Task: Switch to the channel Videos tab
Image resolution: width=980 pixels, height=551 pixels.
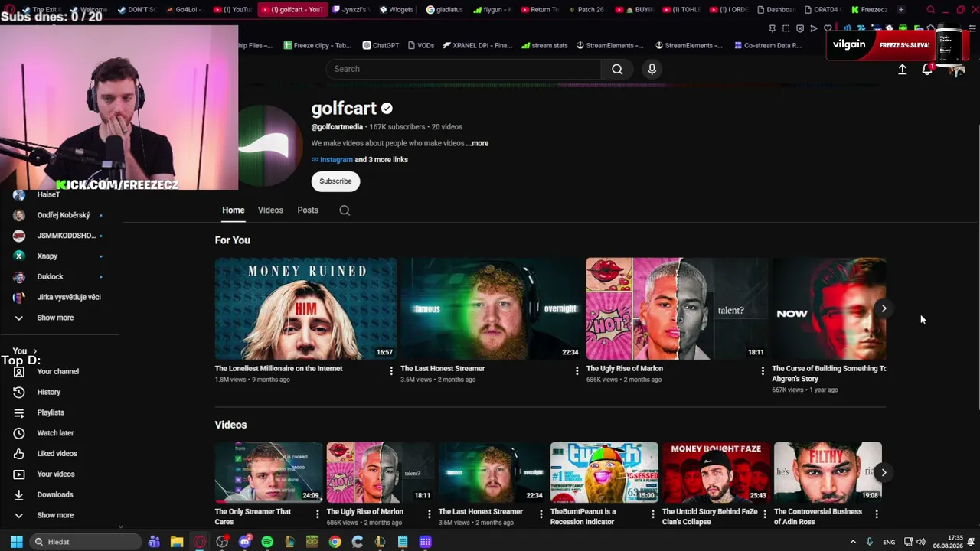Action: (270, 210)
